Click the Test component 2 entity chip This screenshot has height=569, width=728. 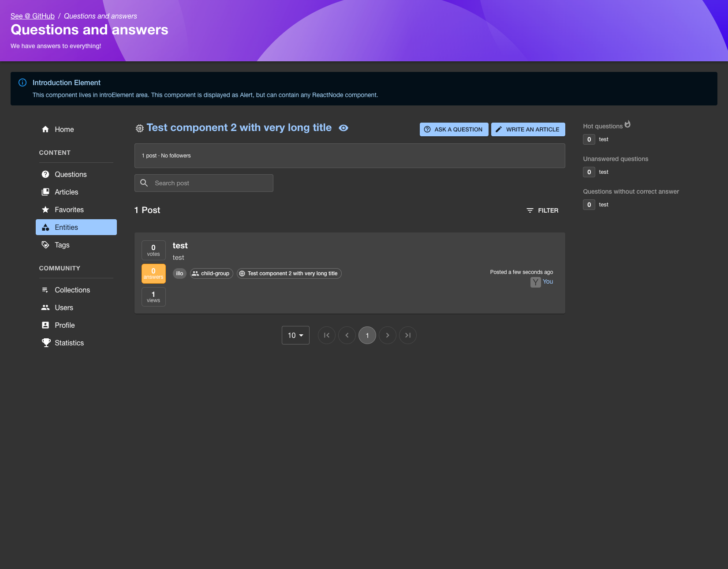coord(289,273)
